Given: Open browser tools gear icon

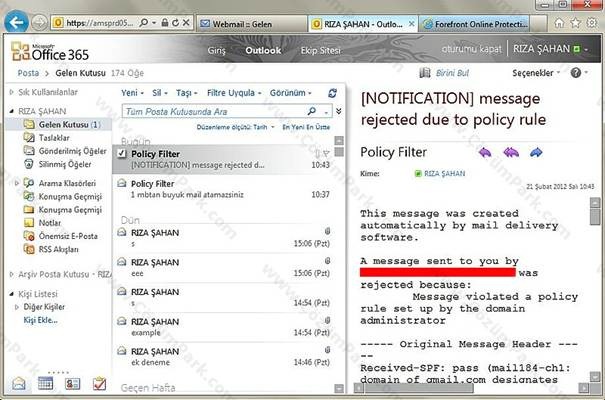Looking at the screenshot, I should point(591,23).
